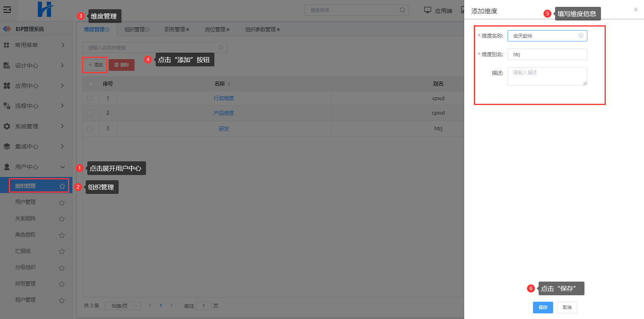Expand 流程中心 with its chevron
This screenshot has height=319, width=644.
(x=62, y=105)
